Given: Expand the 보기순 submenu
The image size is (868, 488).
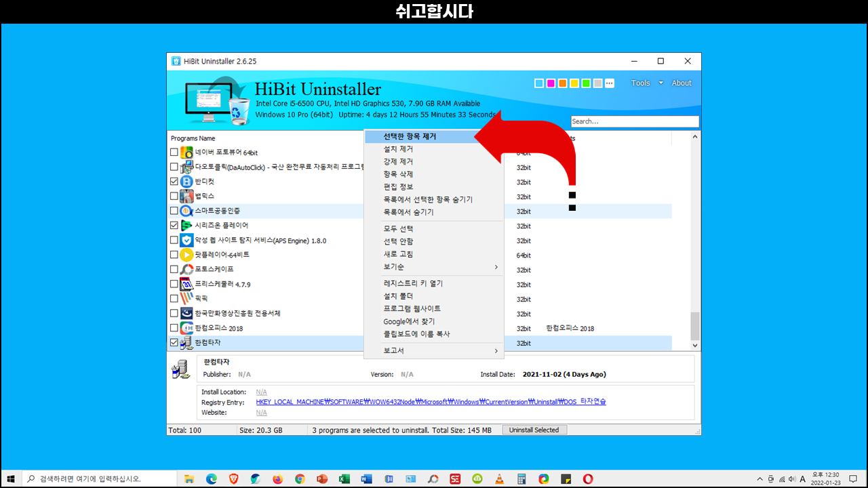Looking at the screenshot, I should coord(434,267).
